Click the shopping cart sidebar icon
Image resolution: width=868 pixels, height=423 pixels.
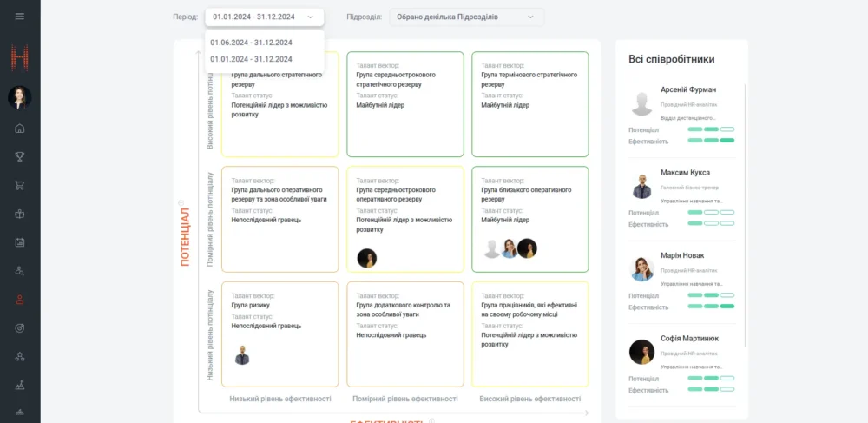pyautogui.click(x=20, y=185)
